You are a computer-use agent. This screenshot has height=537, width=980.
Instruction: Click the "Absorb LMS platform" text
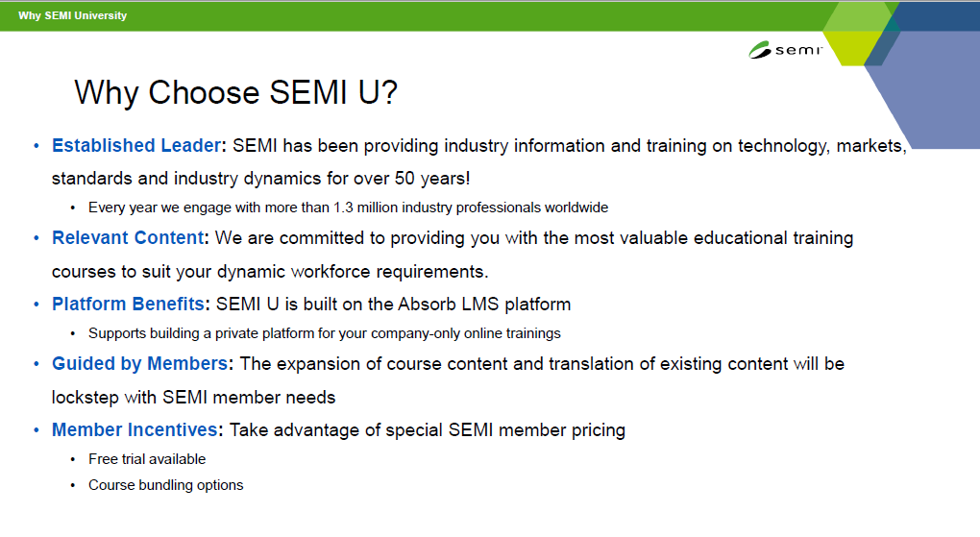click(484, 305)
